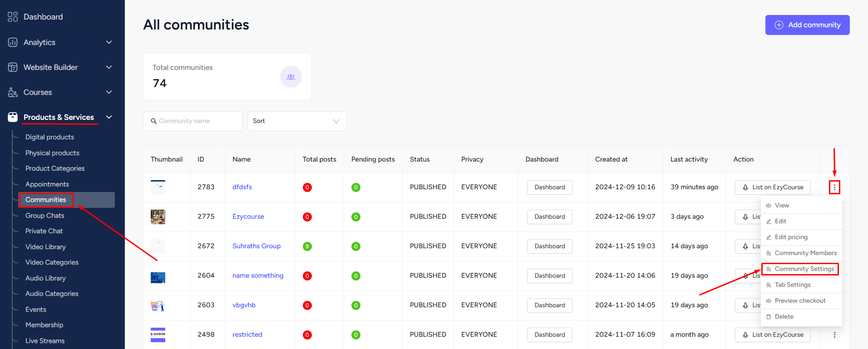Select Communities in the sidebar
The width and height of the screenshot is (868, 349).
pos(67,200)
